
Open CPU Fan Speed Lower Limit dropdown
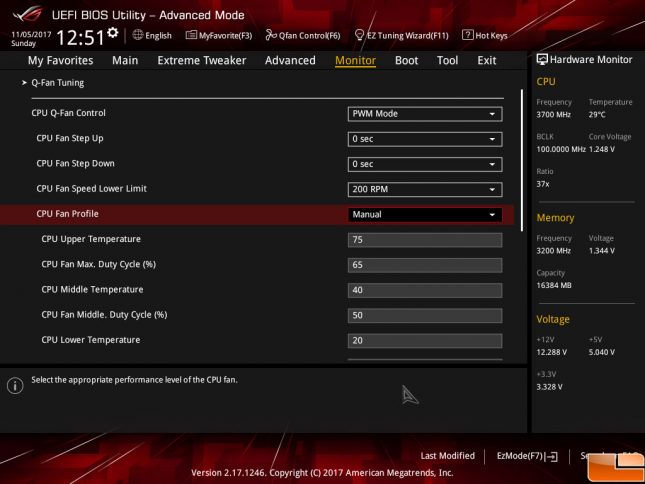(425, 189)
